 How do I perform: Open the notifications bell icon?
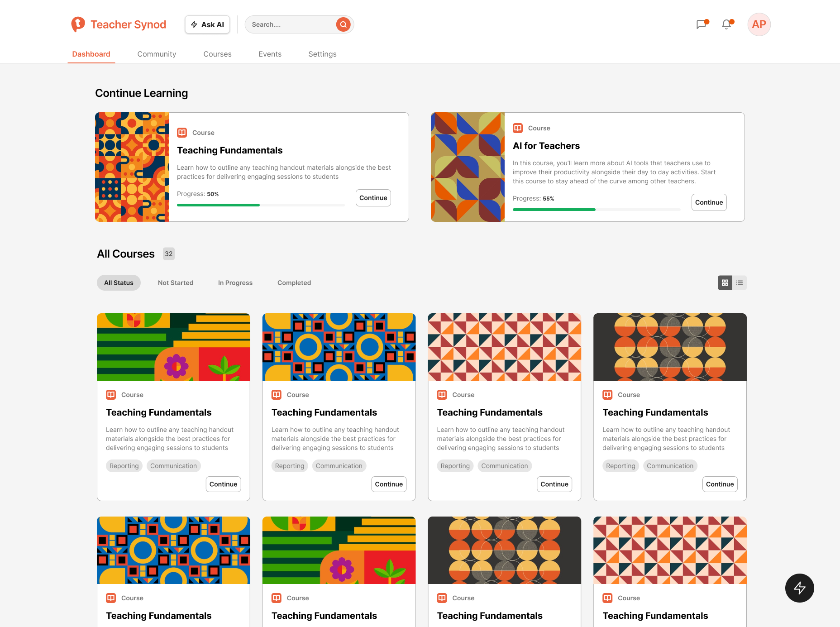point(727,24)
